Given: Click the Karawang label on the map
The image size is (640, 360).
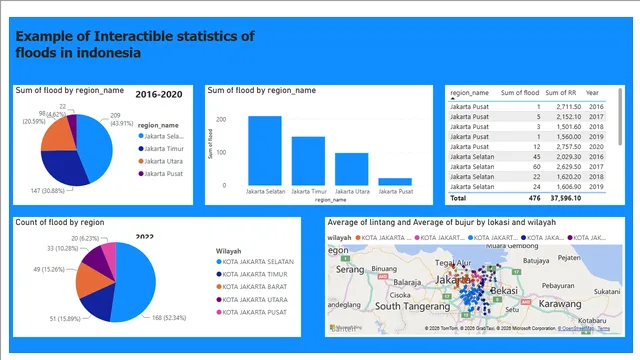Looking at the screenshot, I should (x=560, y=304).
